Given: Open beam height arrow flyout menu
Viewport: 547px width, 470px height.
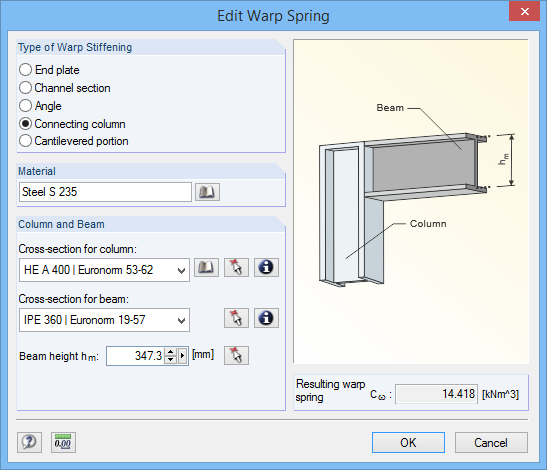Looking at the screenshot, I should coord(182,356).
